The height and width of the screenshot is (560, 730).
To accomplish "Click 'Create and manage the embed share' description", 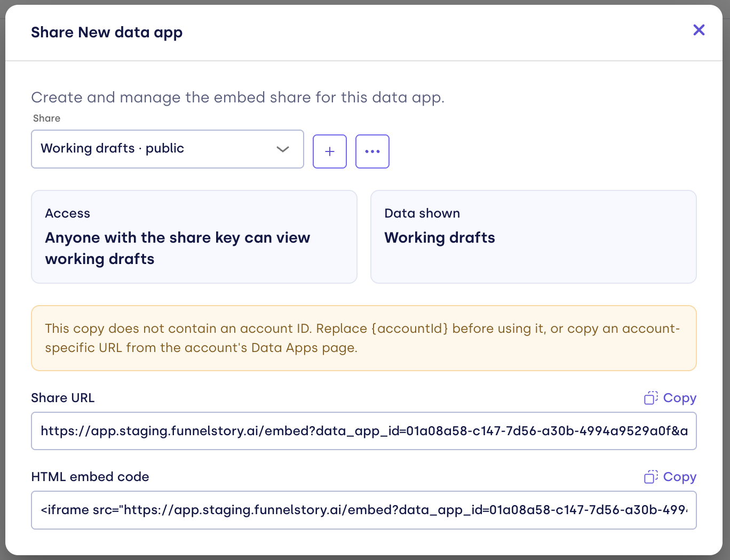I will click(x=238, y=98).
